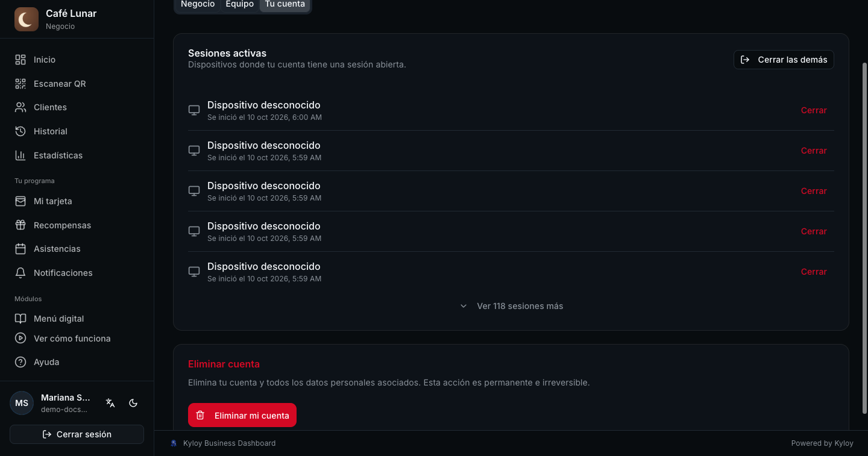Click the Tu programa section label
This screenshot has height=456, width=868.
pos(34,181)
